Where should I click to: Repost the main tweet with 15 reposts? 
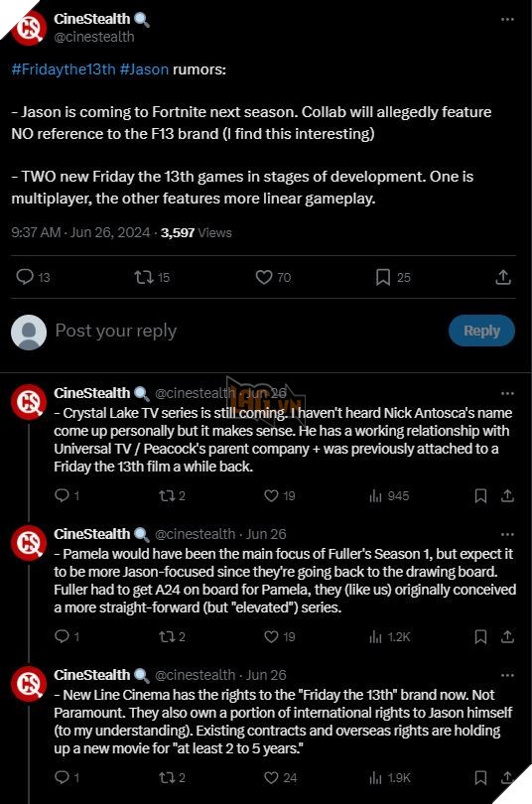click(144, 277)
